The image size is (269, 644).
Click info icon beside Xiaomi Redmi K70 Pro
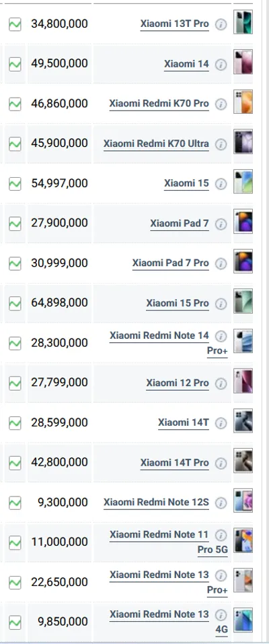point(221,104)
